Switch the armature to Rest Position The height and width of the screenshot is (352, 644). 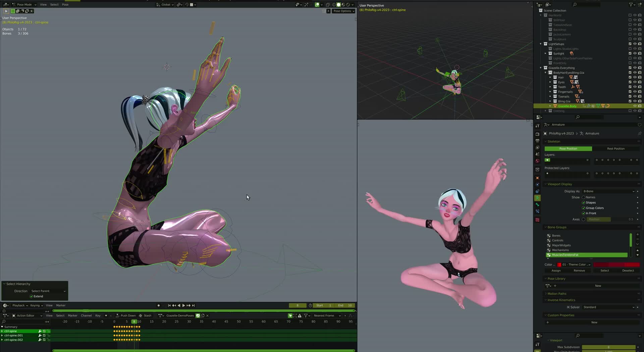coord(615,149)
